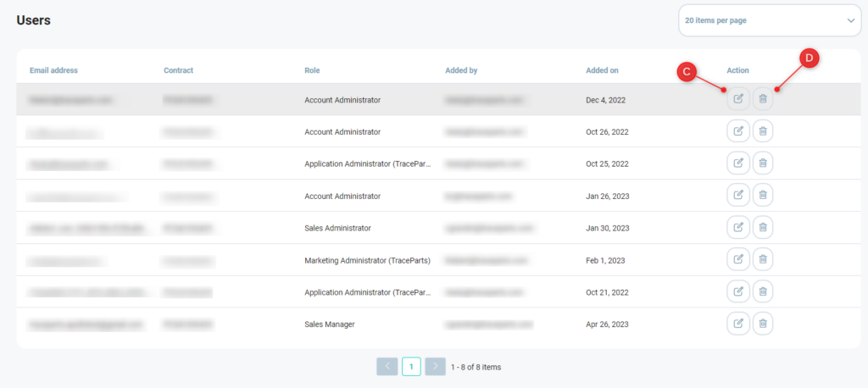This screenshot has width=868, height=388.
Task: Delete the user added on Oct 25, 2022
Action: [x=763, y=164]
